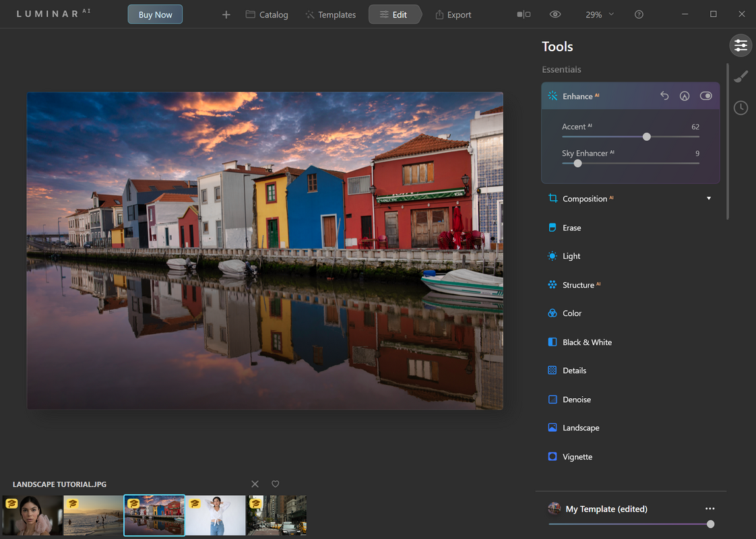Select the beach sunset thumbnail
The height and width of the screenshot is (539, 756).
point(94,515)
